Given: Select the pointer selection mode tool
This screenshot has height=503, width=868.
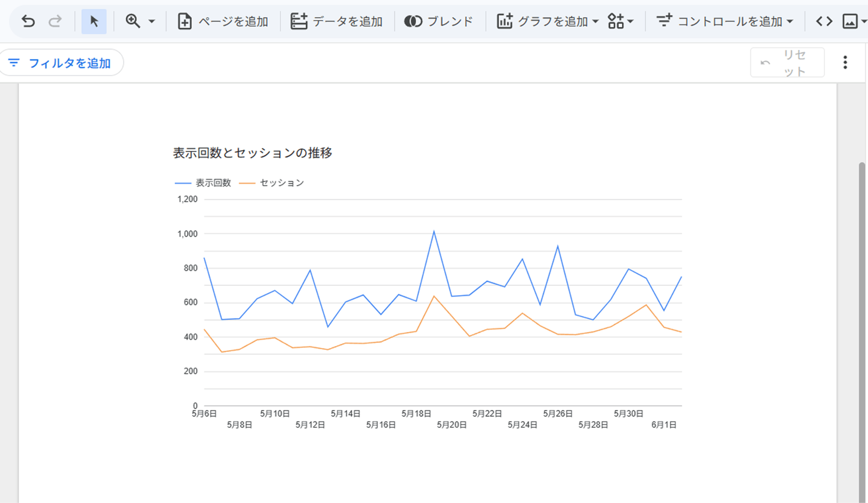Looking at the screenshot, I should (x=94, y=21).
